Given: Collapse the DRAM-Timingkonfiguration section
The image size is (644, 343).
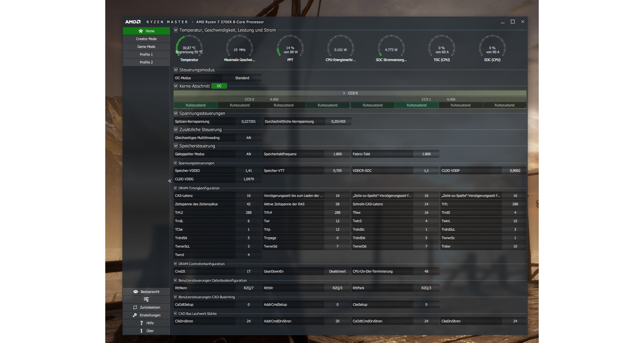Looking at the screenshot, I should coord(175,188).
